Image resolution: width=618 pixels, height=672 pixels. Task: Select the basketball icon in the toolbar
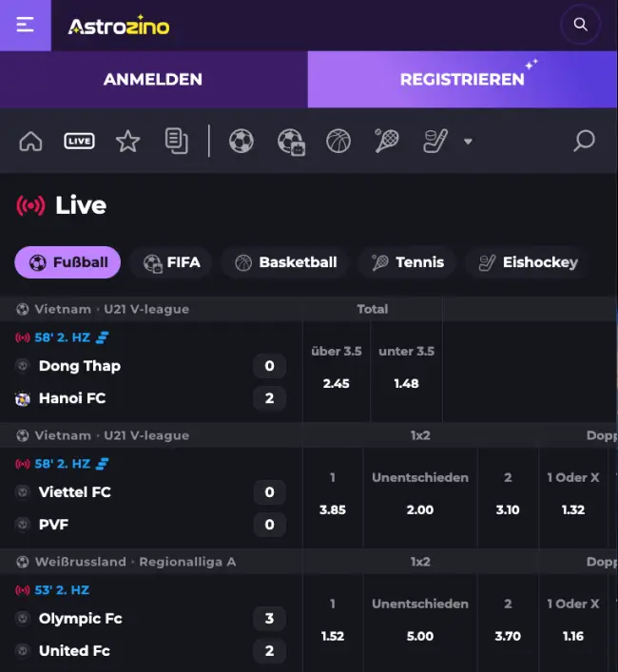pos(338,141)
